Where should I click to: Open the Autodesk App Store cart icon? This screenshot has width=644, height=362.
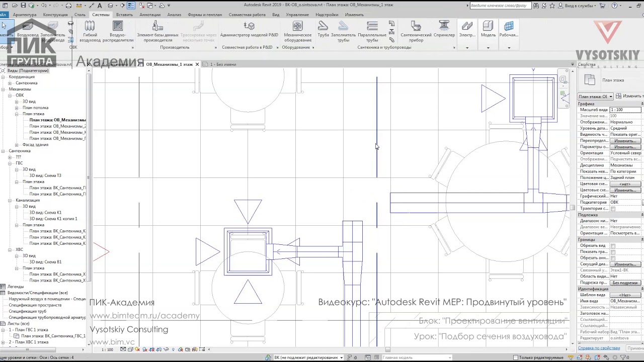point(603,6)
